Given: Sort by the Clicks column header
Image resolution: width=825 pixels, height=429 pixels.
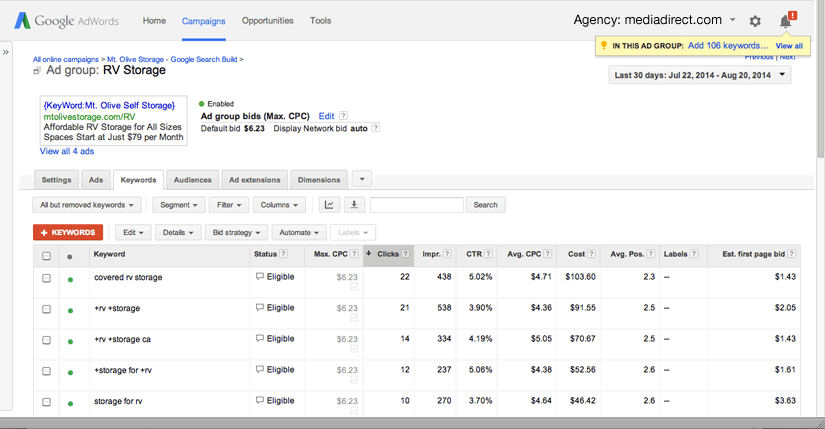Looking at the screenshot, I should [388, 254].
